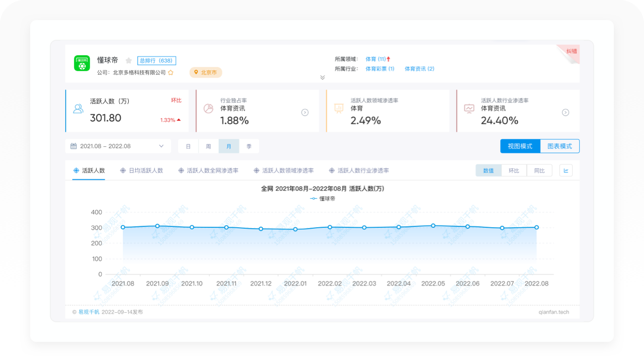Screen dimensions: 644x362
Task: Click the 2022.04 x-axis label
Action: (x=399, y=284)
